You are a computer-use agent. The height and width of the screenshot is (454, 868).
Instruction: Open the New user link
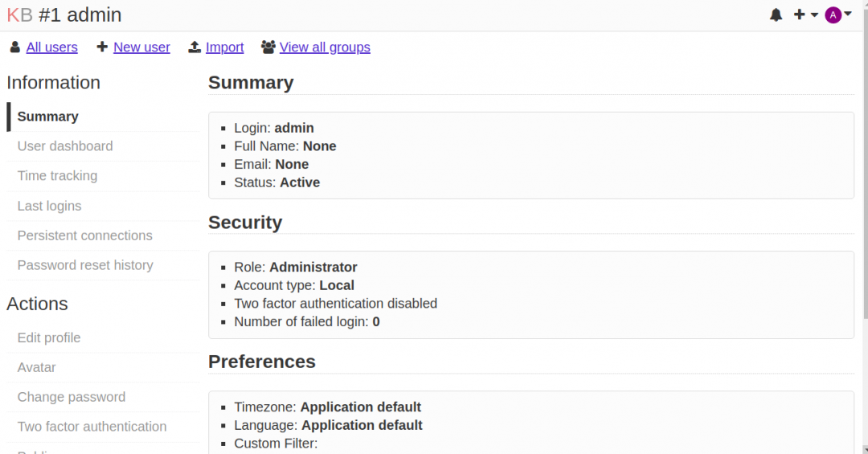pyautogui.click(x=141, y=47)
